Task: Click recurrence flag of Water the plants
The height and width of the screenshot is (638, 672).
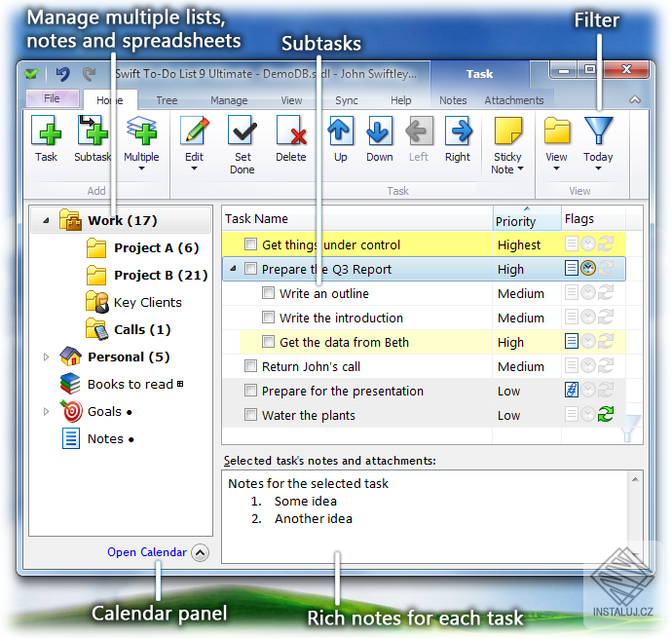Action: (x=606, y=414)
